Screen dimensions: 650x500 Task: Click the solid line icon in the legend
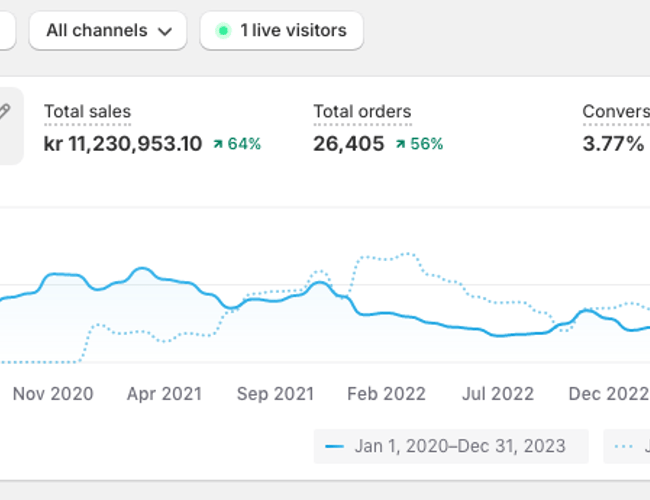click(335, 446)
